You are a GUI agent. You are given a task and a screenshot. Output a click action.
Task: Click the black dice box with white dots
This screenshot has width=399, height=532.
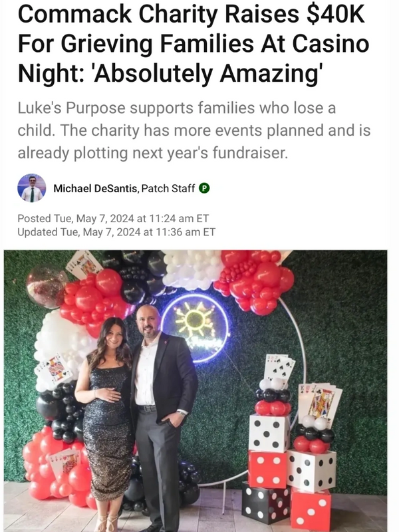265,503
